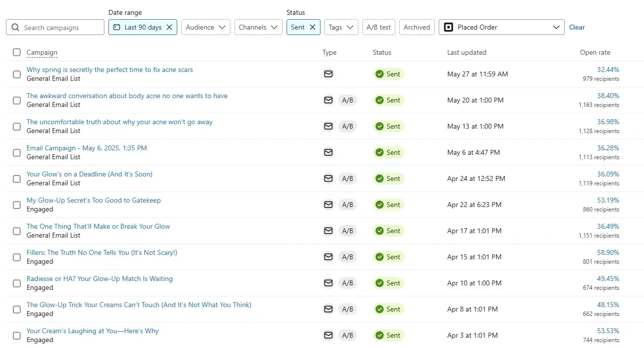Image resolution: width=644 pixels, height=348 pixels.
Task: Sort by the Campaign column header
Action: click(x=42, y=52)
